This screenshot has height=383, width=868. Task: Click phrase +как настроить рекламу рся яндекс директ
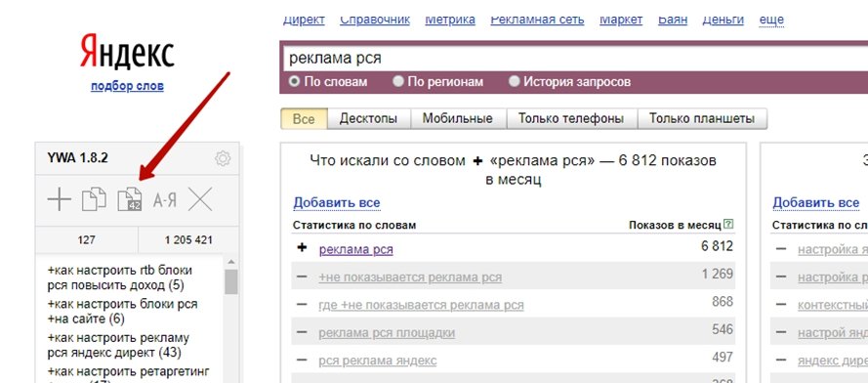pyautogui.click(x=118, y=345)
